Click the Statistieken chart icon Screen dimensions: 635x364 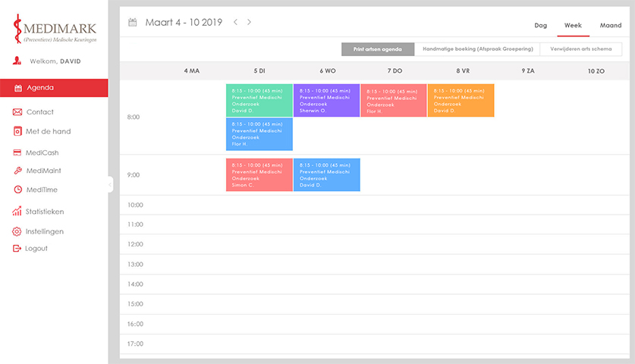coord(18,212)
